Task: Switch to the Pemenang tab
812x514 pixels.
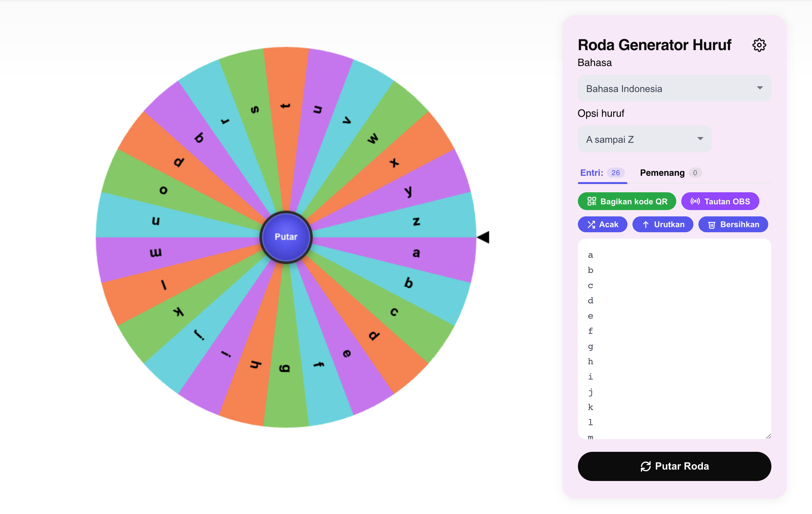Action: 670,173
